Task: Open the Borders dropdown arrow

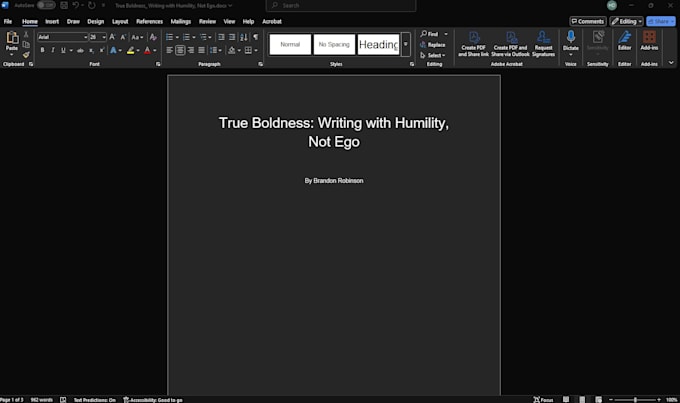Action: point(256,50)
